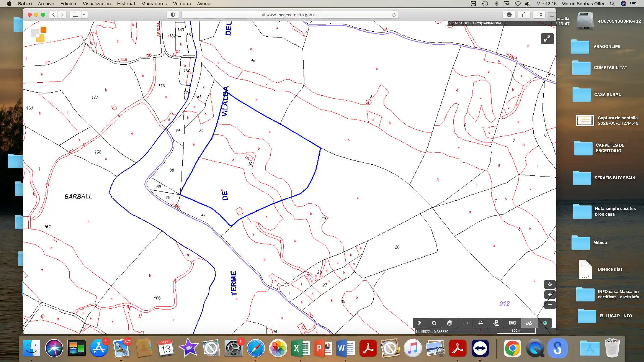Viewport: 644px width, 362px height.
Task: Expand the map toolbar with the chevron arrow
Action: (420, 323)
